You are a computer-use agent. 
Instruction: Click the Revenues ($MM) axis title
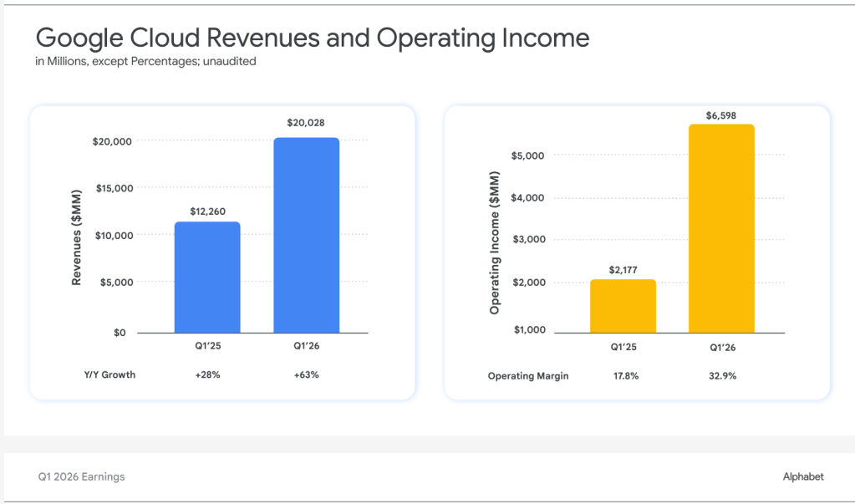[x=76, y=236]
